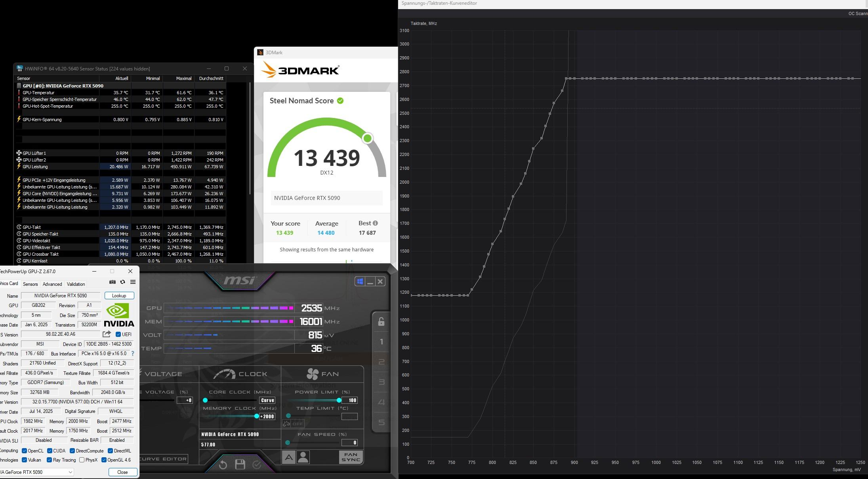Toggle the profile lock padlock
This screenshot has width=868, height=479.
click(381, 322)
